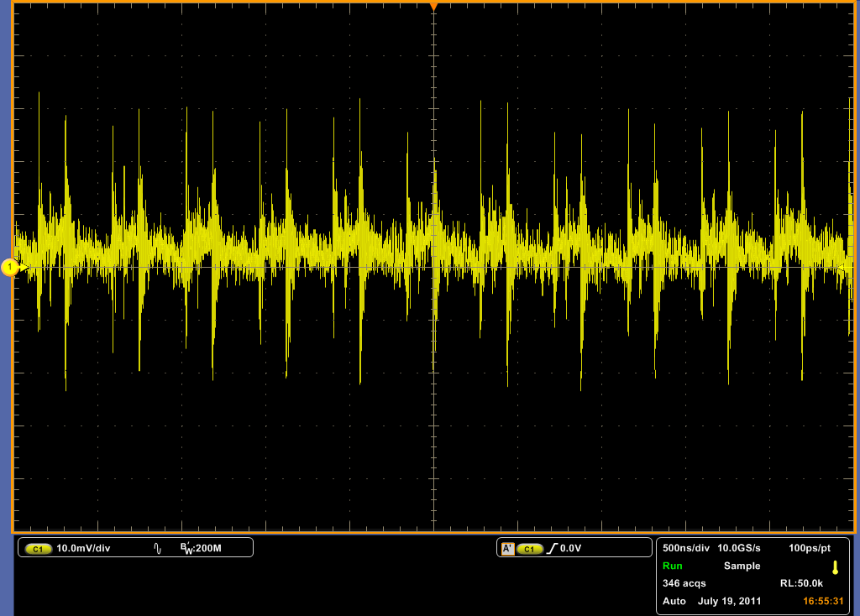860x616 pixels.
Task: Click the Auto trigger mode label
Action: point(674,601)
